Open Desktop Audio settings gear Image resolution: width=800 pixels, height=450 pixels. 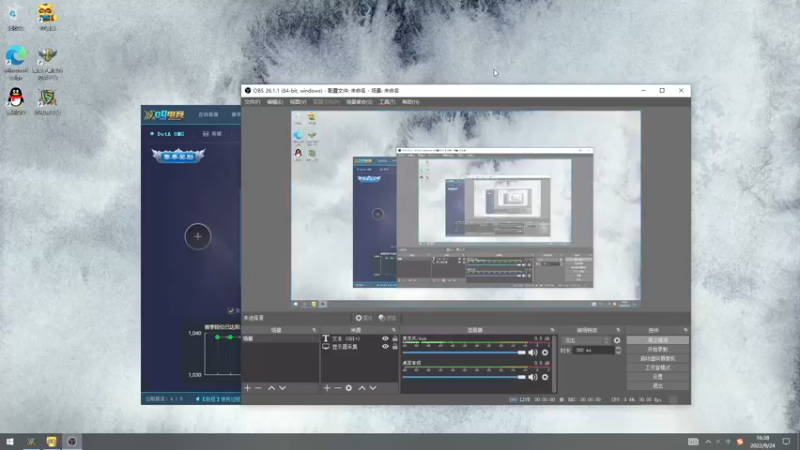pyautogui.click(x=545, y=377)
